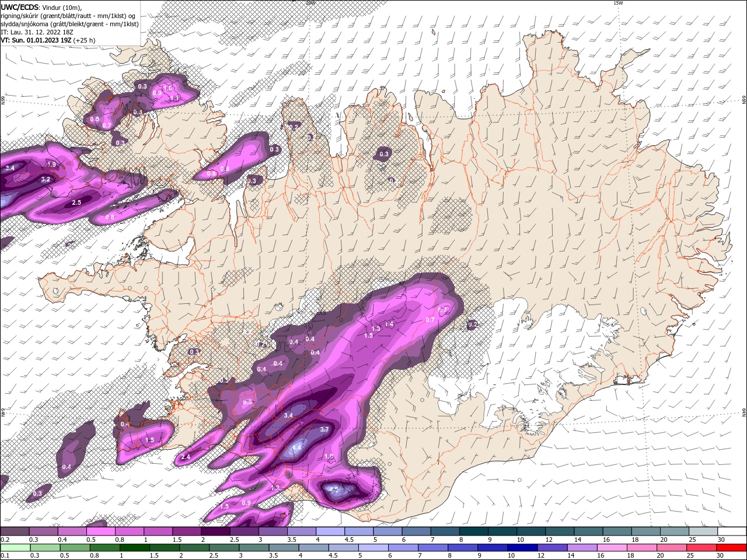Screen dimensions: 747x560
Task: Click the "1.3" precipitation value on the map
Action: click(376, 328)
